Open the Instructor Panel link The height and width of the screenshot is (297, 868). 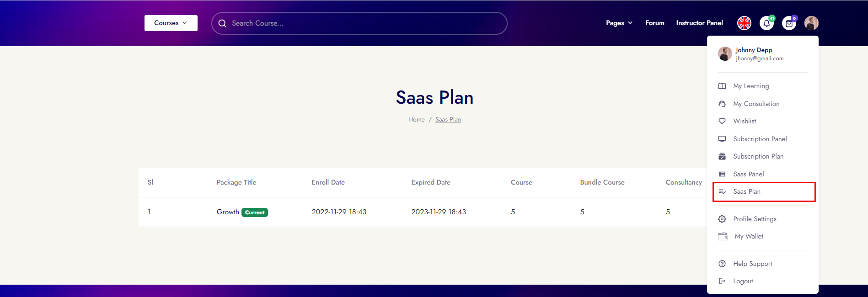(x=699, y=23)
